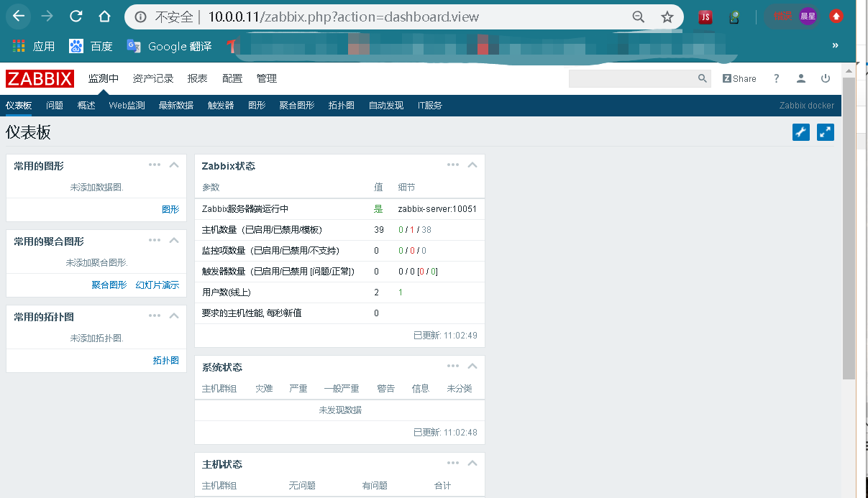Image resolution: width=868 pixels, height=498 pixels.
Task: Open the 管理 main menu
Action: (x=267, y=78)
